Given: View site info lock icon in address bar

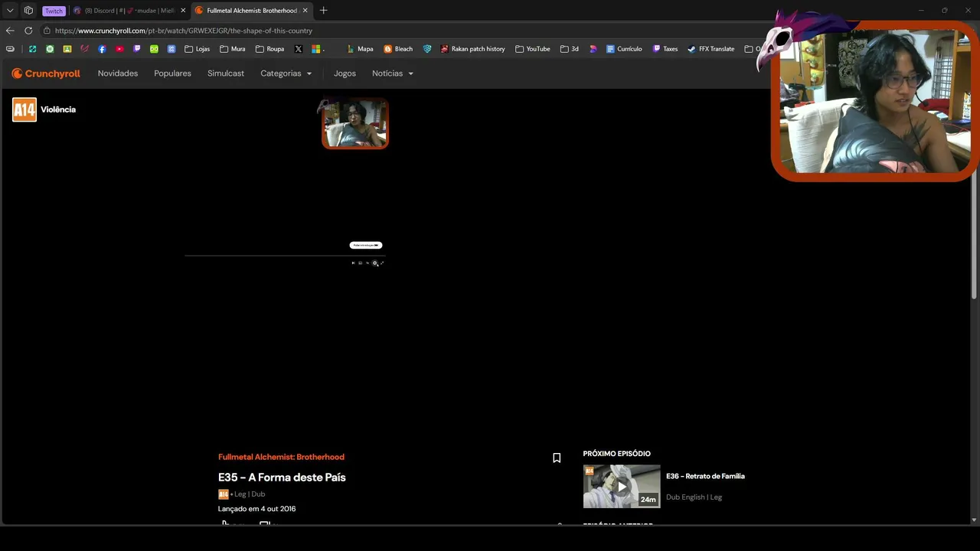Looking at the screenshot, I should tap(47, 31).
